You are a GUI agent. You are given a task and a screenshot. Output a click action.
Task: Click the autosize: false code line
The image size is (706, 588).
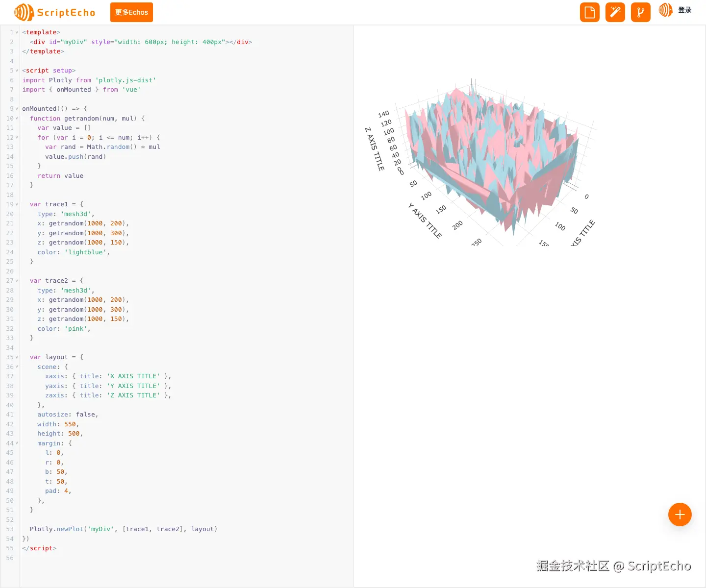click(x=68, y=415)
